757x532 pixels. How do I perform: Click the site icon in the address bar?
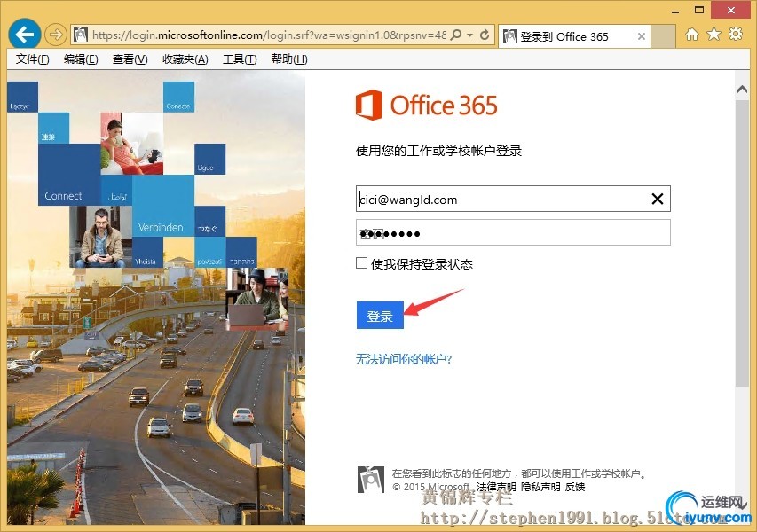tap(81, 35)
